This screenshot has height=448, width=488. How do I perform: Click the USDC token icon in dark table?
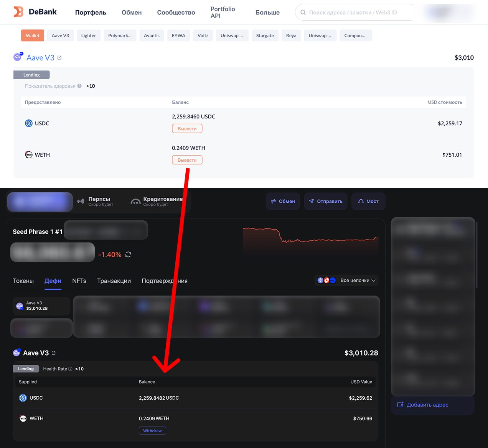pyautogui.click(x=23, y=398)
